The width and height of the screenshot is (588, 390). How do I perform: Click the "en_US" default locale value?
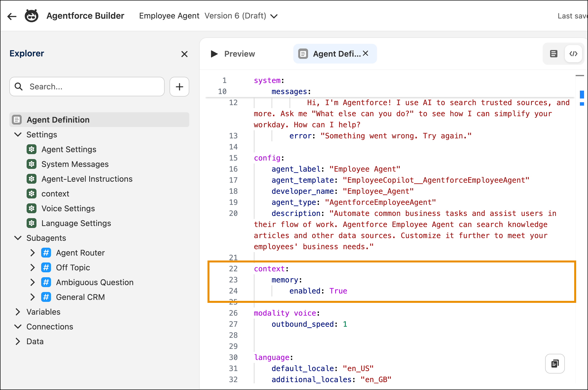coord(358,368)
